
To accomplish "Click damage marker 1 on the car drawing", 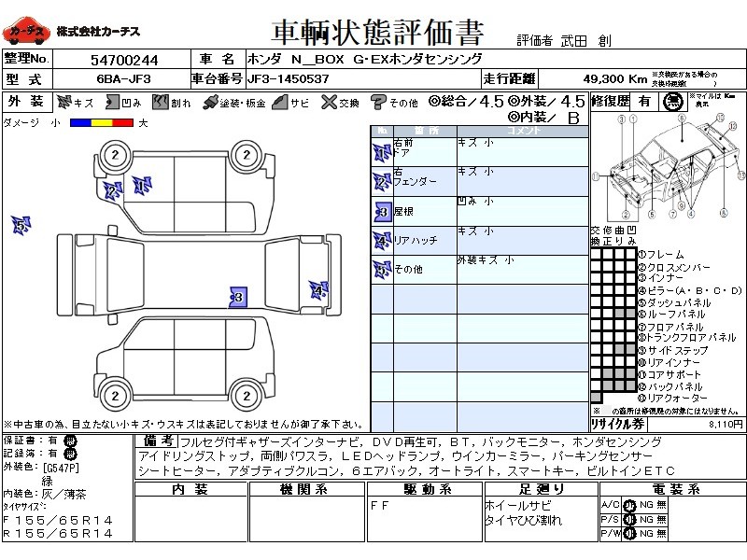I will (x=142, y=185).
